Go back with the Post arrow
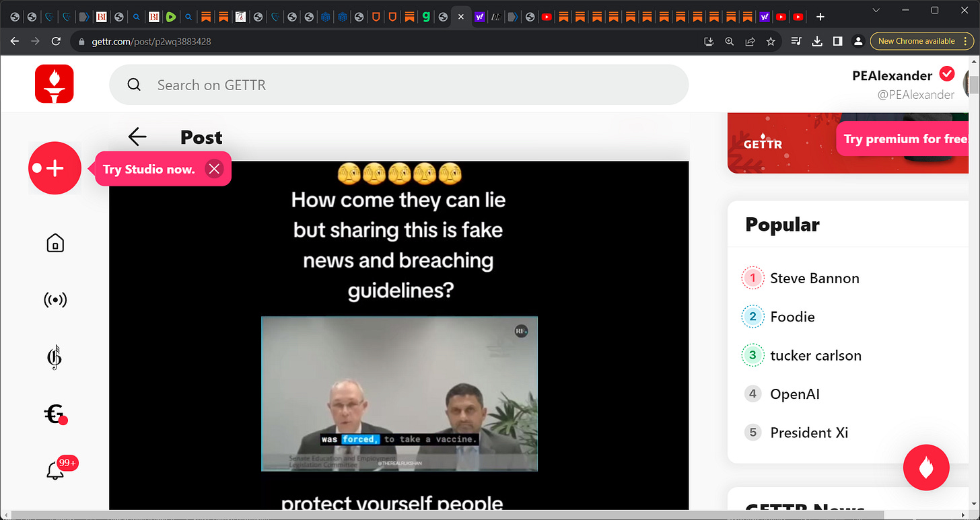Viewport: 980px width, 520px height. point(137,137)
